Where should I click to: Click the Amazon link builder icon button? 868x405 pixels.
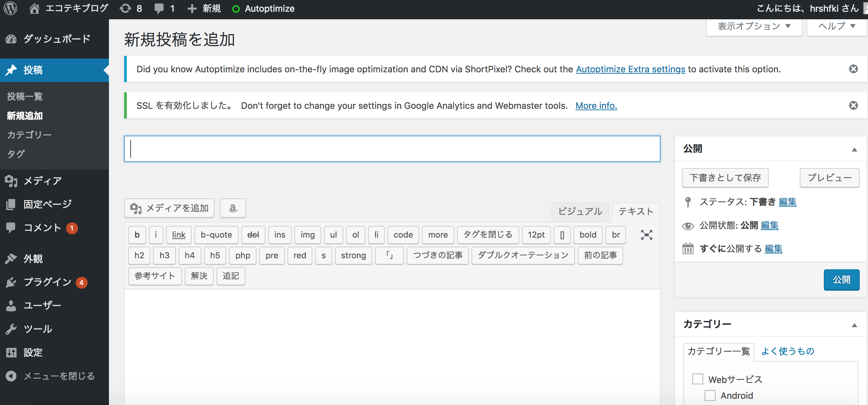(x=233, y=208)
